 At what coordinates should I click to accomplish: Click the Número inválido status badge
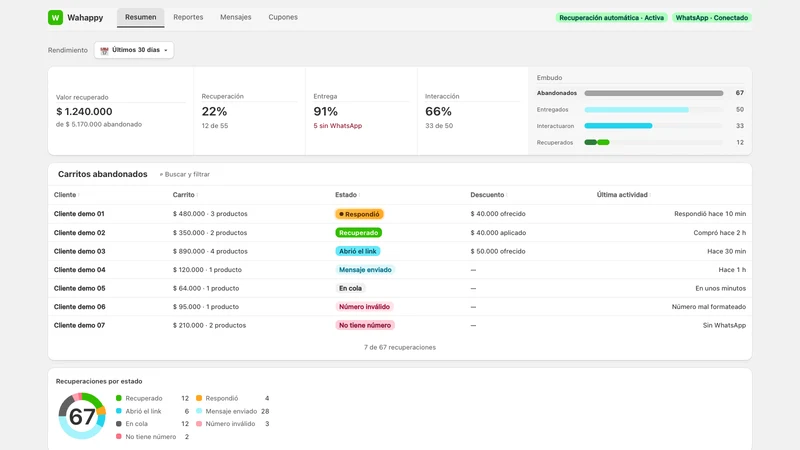point(364,307)
